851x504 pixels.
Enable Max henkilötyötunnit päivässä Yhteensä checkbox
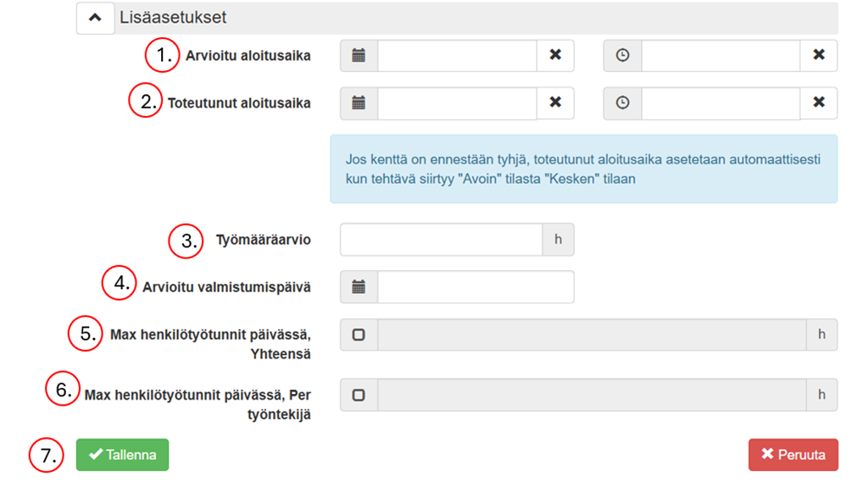click(359, 335)
